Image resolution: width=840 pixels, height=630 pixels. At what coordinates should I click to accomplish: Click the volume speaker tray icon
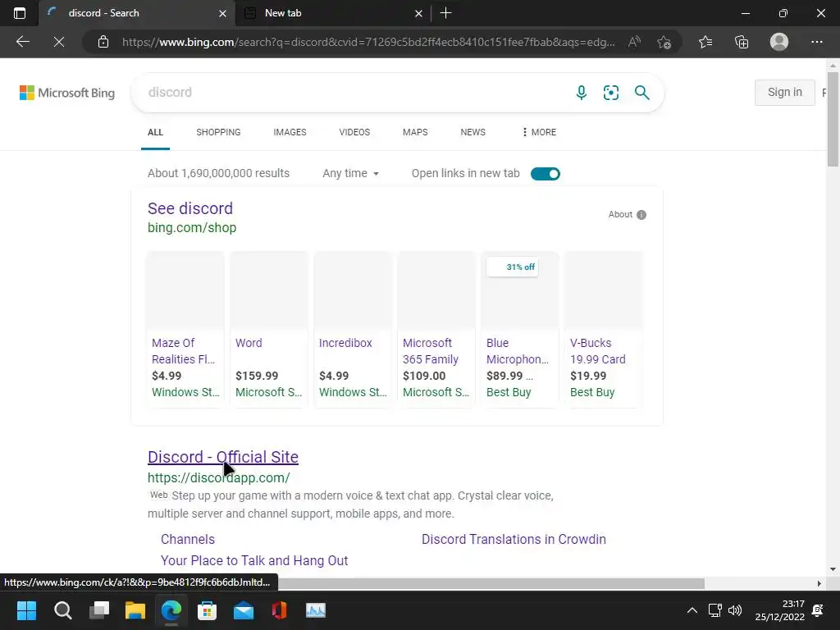click(x=735, y=610)
